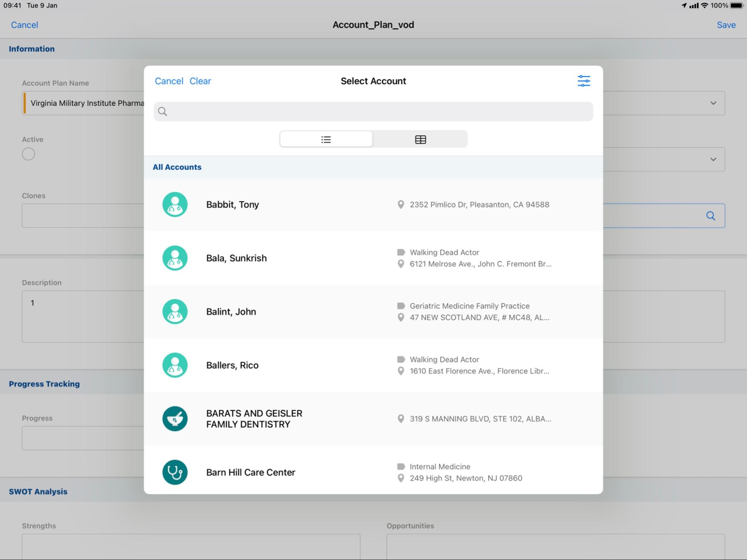Open the filter options icon

pos(583,81)
